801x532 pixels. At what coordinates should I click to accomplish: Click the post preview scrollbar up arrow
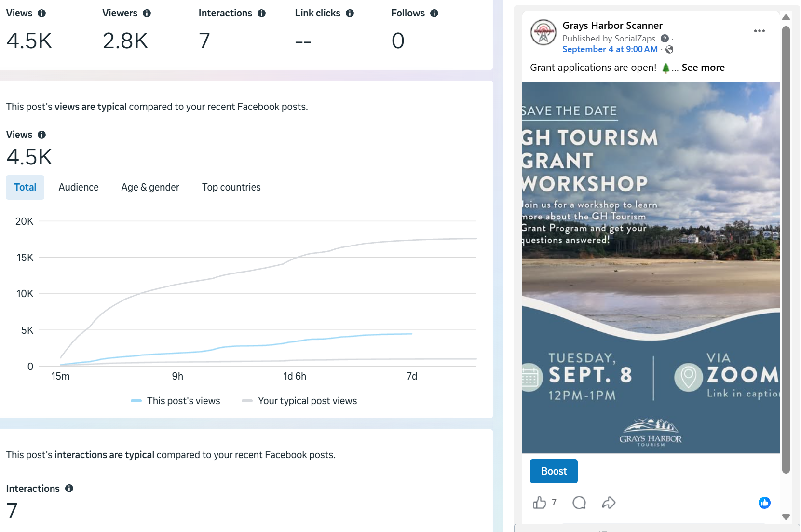click(x=786, y=17)
